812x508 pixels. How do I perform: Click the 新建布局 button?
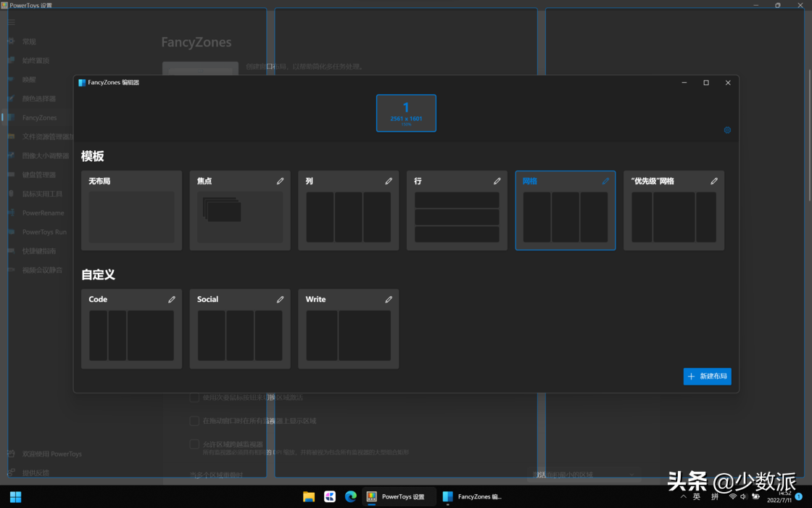pyautogui.click(x=707, y=377)
